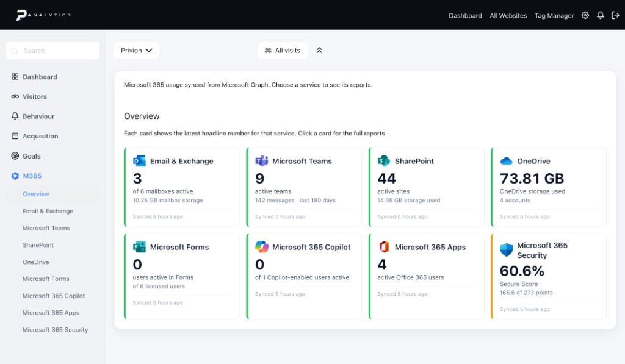Open the Microsoft 365 Security card title
This screenshot has width=625, height=364.
pyautogui.click(x=542, y=250)
